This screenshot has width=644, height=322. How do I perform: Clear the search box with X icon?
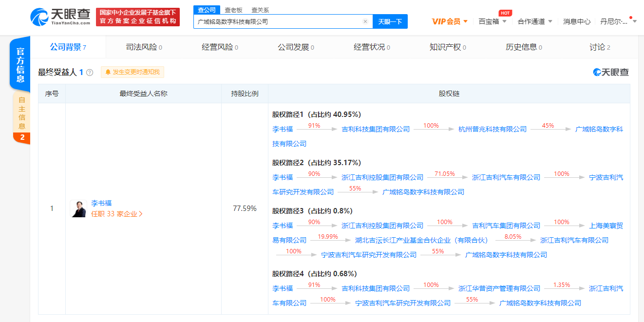pos(365,21)
